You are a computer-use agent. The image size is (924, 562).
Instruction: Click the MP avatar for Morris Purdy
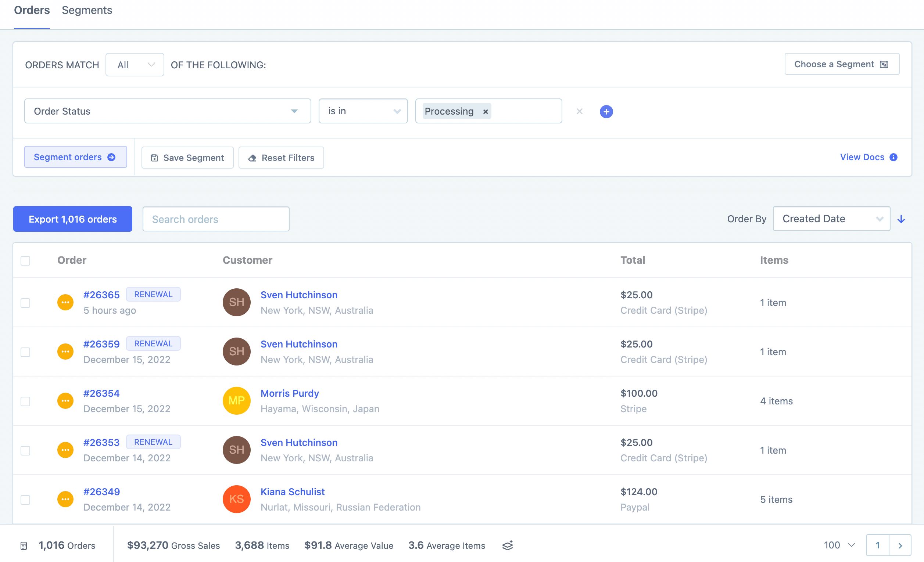point(236,400)
